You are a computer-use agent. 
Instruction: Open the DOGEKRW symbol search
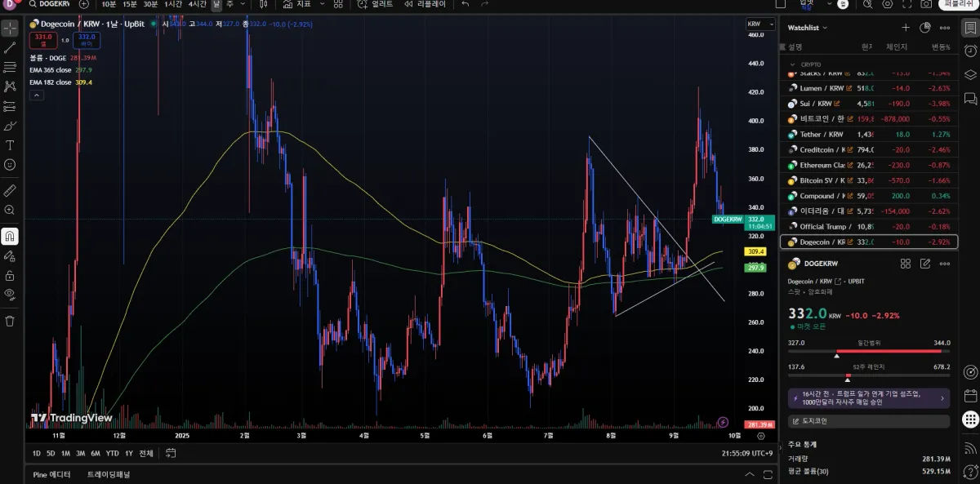(50, 4)
